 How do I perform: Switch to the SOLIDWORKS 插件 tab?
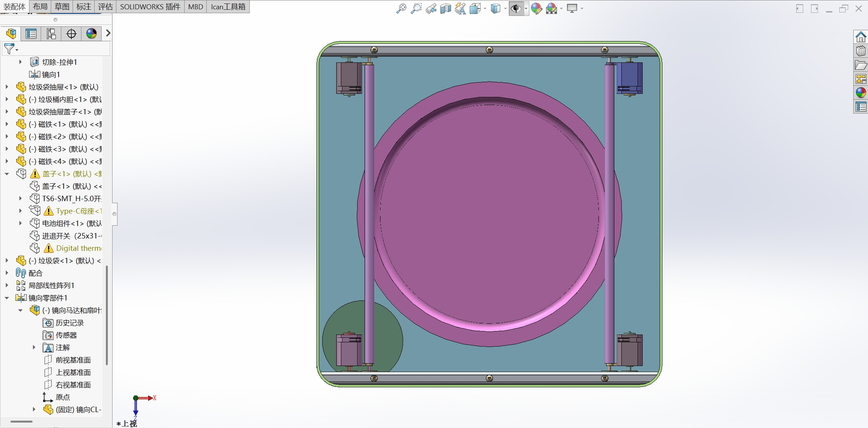[x=150, y=7]
